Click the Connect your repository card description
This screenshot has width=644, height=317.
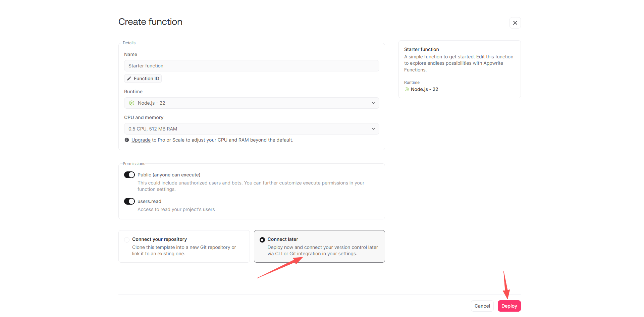(184, 251)
